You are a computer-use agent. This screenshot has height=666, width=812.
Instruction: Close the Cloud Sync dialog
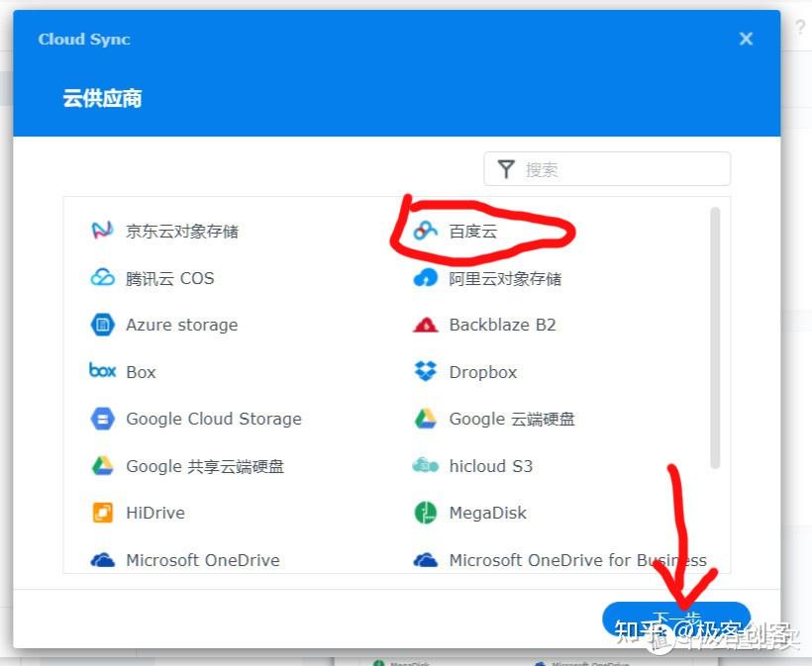[746, 39]
